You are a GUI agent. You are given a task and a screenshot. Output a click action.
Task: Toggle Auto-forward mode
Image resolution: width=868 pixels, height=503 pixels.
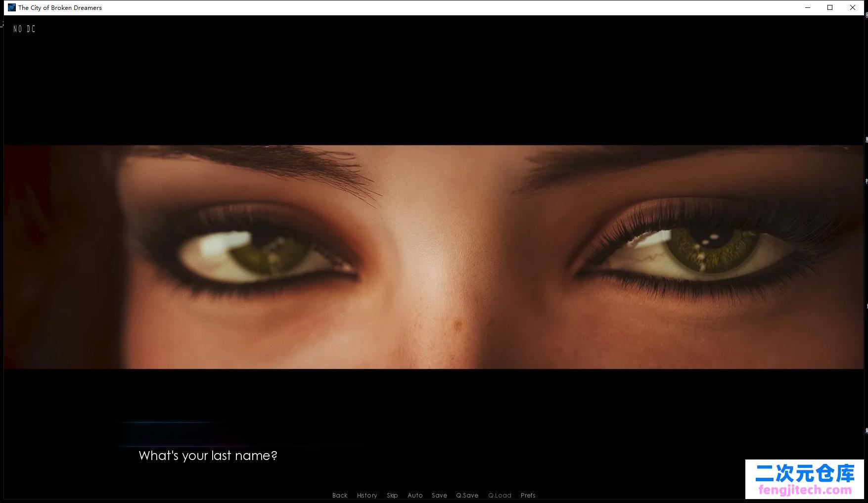pos(415,495)
